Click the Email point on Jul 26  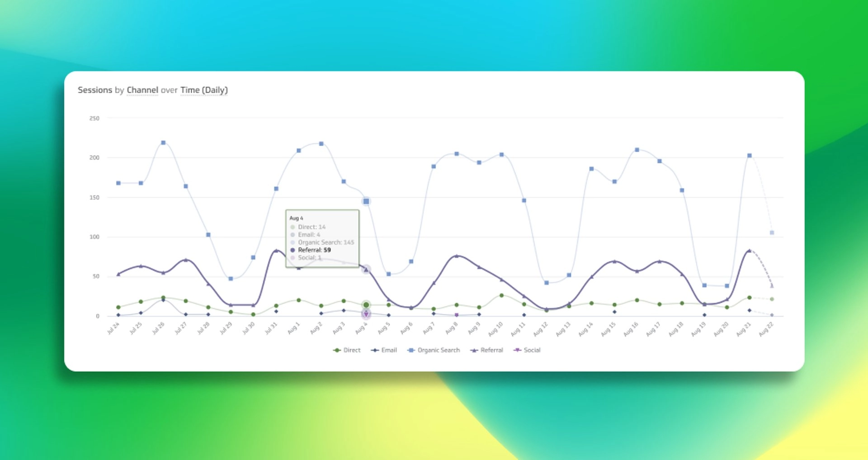point(163,300)
